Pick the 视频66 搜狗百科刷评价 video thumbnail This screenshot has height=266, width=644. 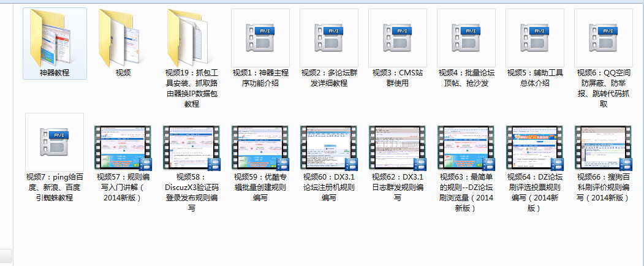[x=603, y=147]
